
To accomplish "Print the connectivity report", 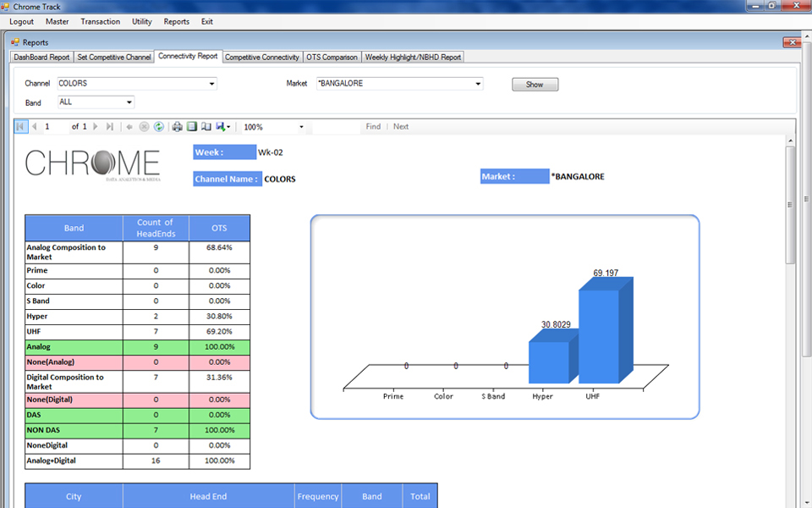I will coord(178,127).
